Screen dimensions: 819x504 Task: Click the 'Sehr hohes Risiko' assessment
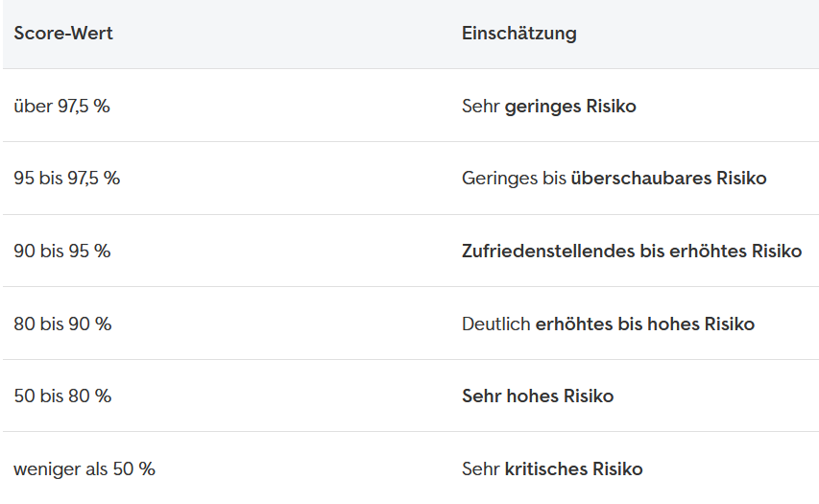pos(537,396)
